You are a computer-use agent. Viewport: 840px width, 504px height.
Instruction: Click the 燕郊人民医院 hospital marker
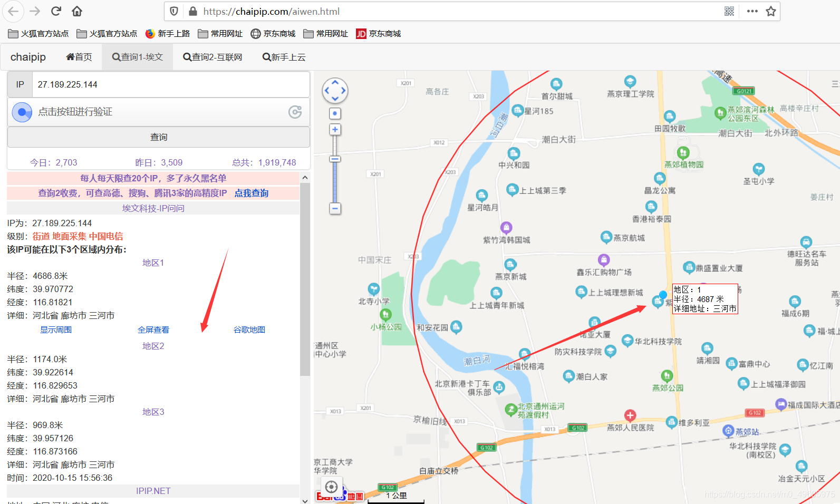[630, 415]
